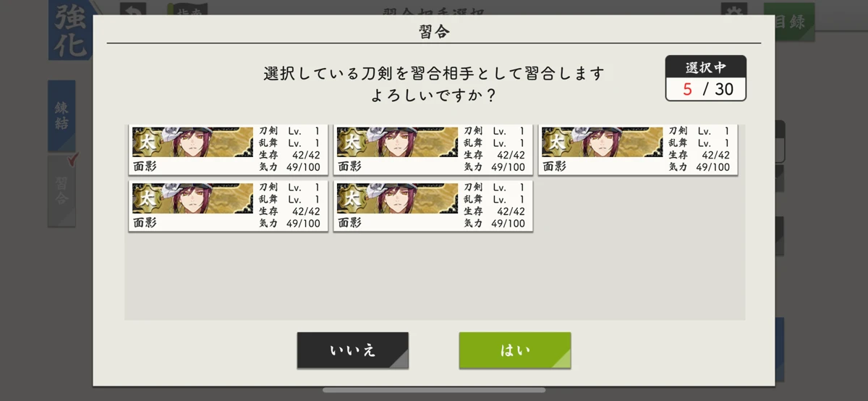Click the 太 icon on the top-right card
Image resolution: width=868 pixels, height=401 pixels.
(x=555, y=143)
